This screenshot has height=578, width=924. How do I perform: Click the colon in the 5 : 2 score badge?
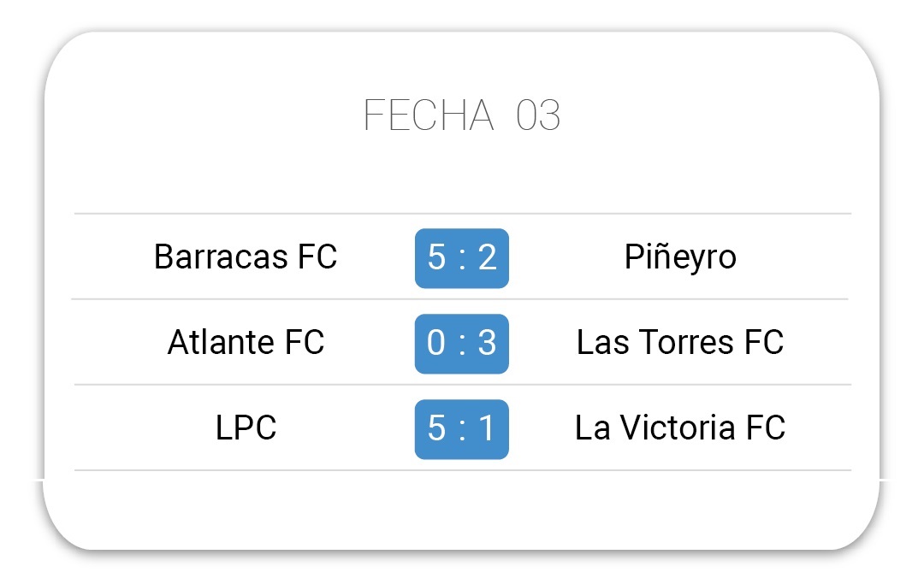[462, 259]
